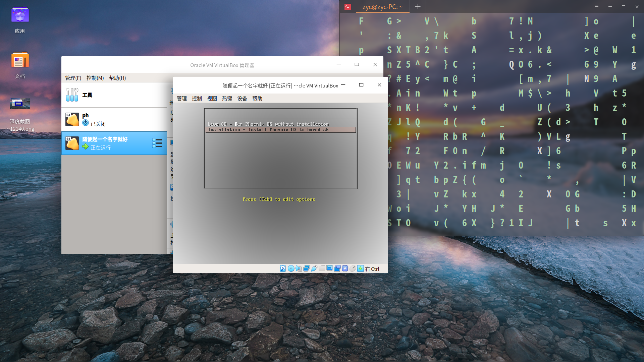Click the power-off status icon next to 已关闭

[x=86, y=123]
